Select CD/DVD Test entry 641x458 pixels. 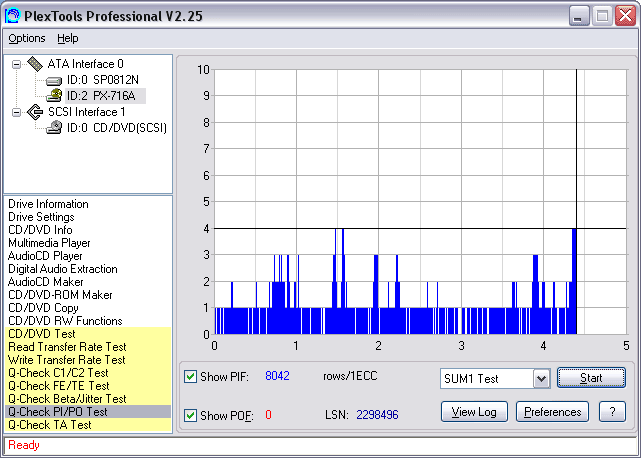(88, 334)
